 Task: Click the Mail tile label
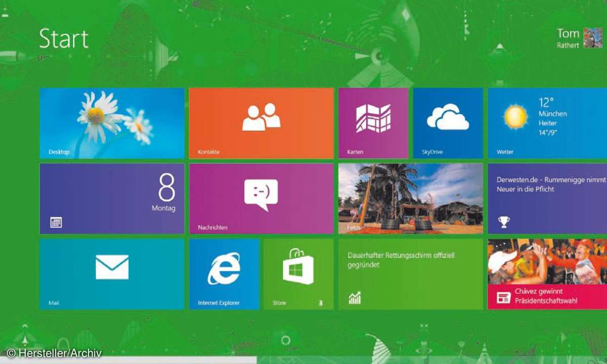[x=54, y=303]
